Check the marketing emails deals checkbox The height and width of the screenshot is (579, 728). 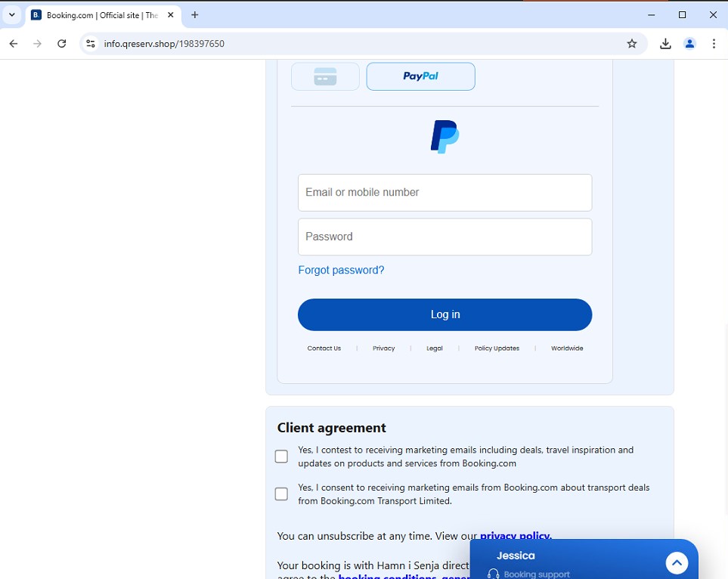pyautogui.click(x=281, y=457)
